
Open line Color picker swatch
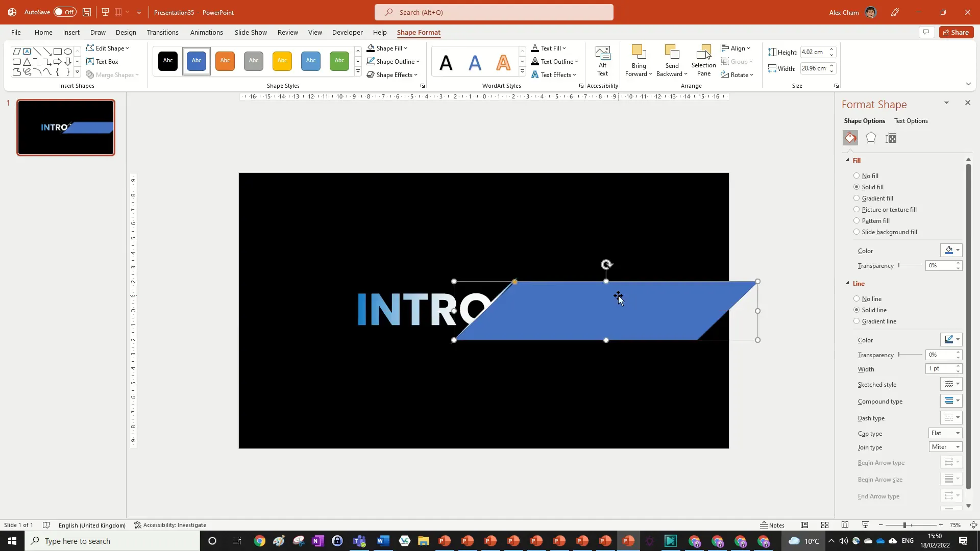[951, 340]
